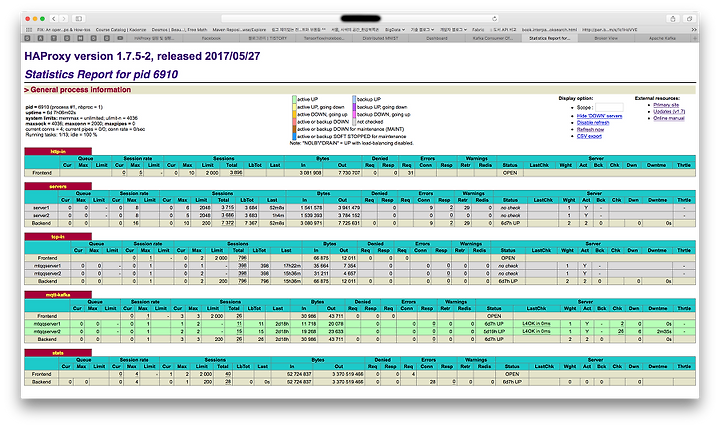Switch to the Facebook tab

(211, 38)
